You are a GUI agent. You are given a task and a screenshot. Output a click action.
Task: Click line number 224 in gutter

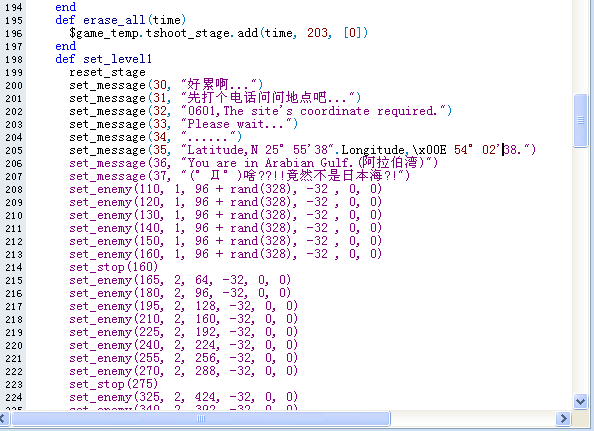[x=14, y=397]
